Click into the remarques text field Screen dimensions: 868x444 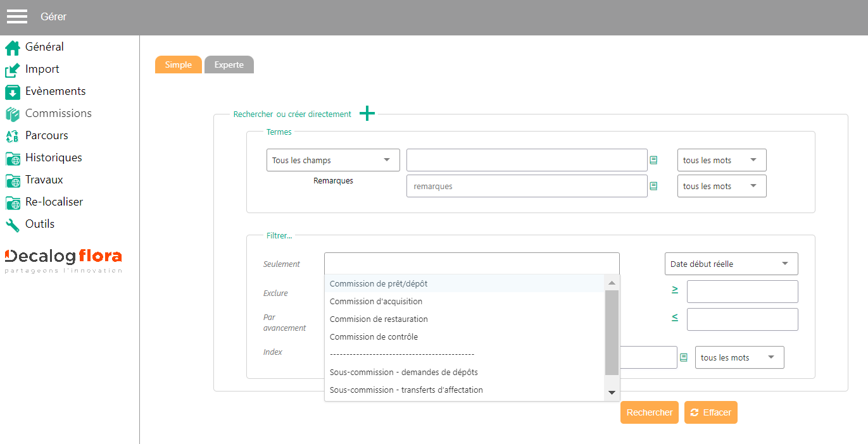[x=527, y=186]
